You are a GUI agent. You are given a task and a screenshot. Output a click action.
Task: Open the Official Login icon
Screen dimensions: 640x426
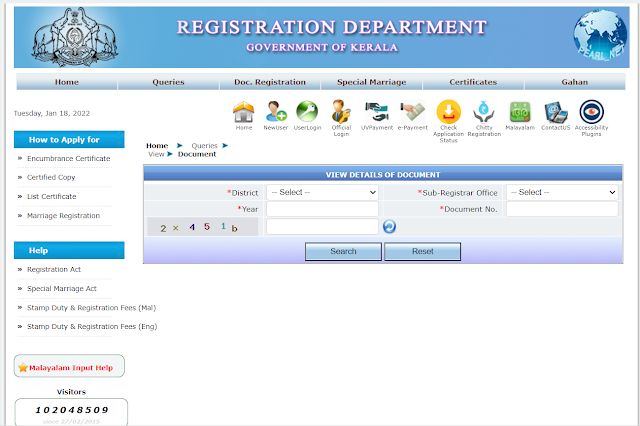coord(341,112)
